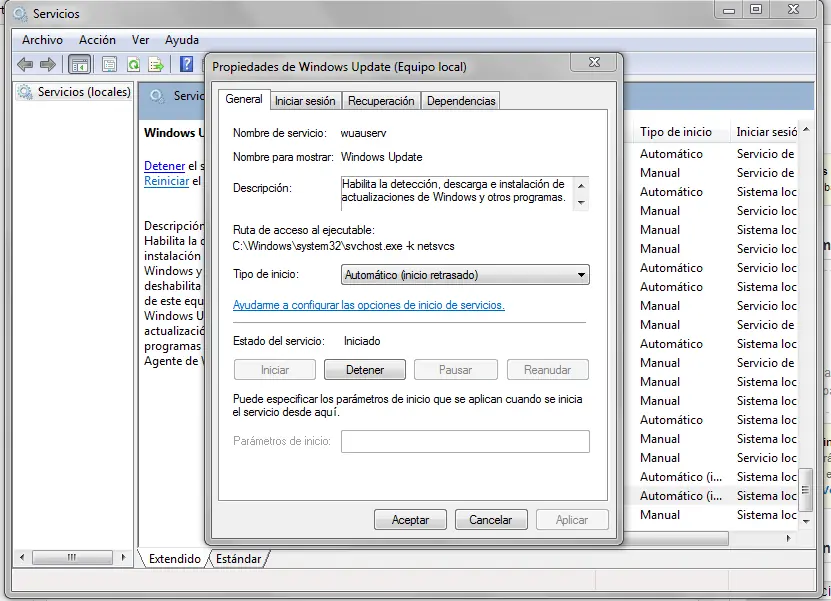
Task: Click description box scroll down arrow
Action: coord(581,202)
